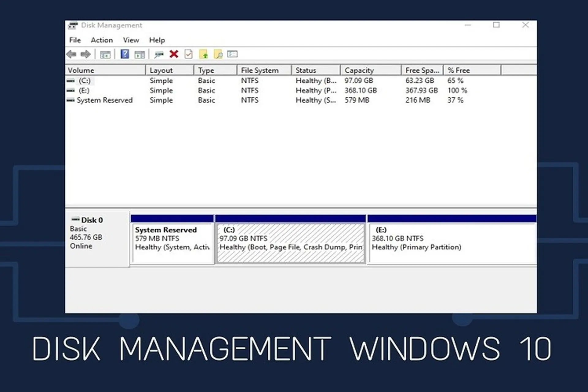The image size is (588, 392).
Task: Select the System Reserved partition block
Action: pyautogui.click(x=172, y=239)
